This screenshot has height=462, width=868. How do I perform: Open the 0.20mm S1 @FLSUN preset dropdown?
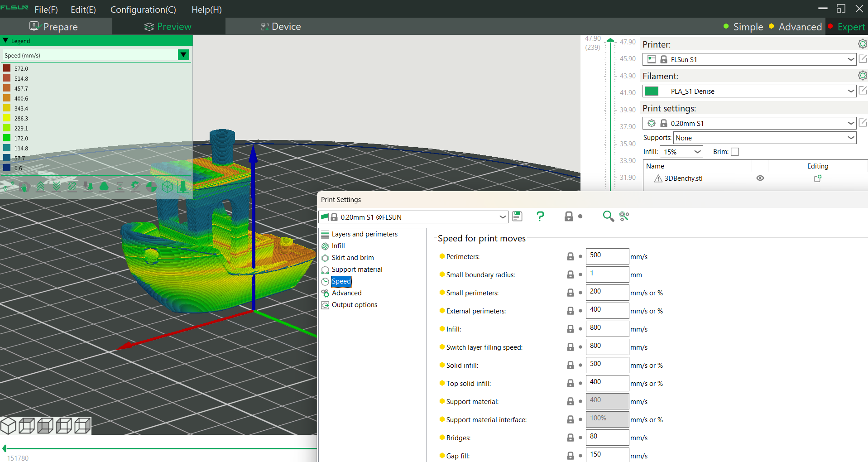tap(413, 217)
